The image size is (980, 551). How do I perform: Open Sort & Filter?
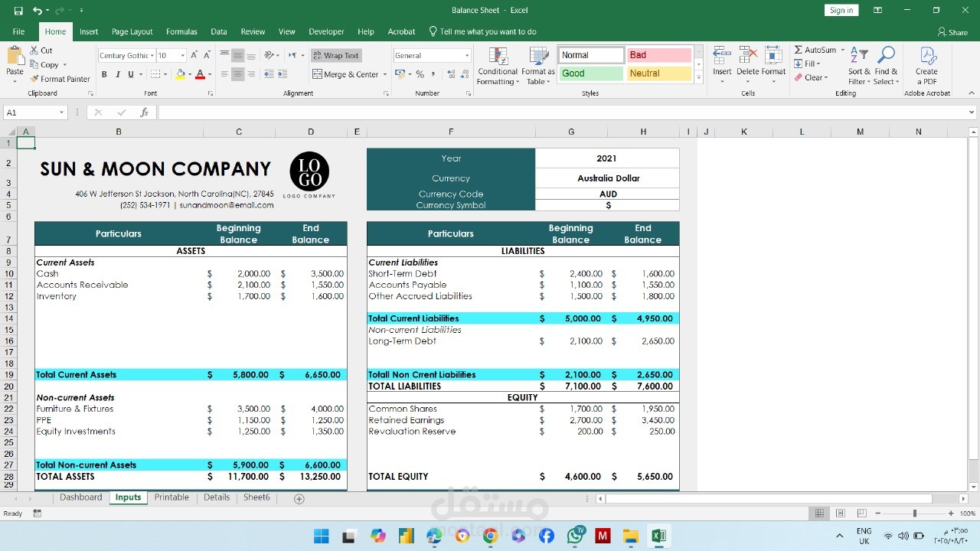(859, 67)
